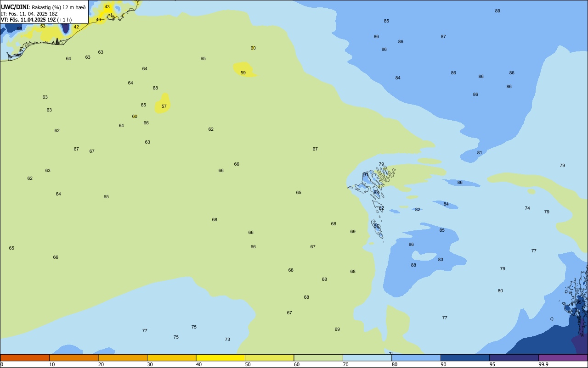
Task: Click the 74 humidity value on the map
Action: point(527,208)
